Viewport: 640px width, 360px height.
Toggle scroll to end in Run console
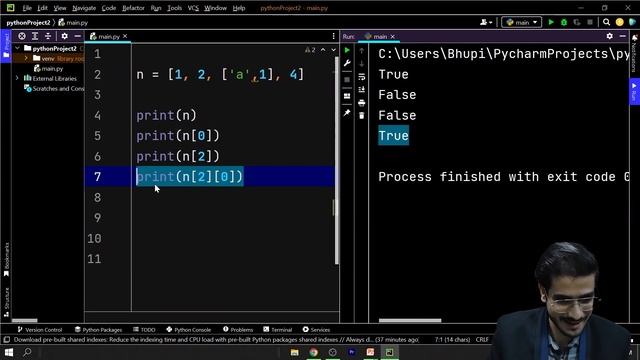tap(362, 90)
